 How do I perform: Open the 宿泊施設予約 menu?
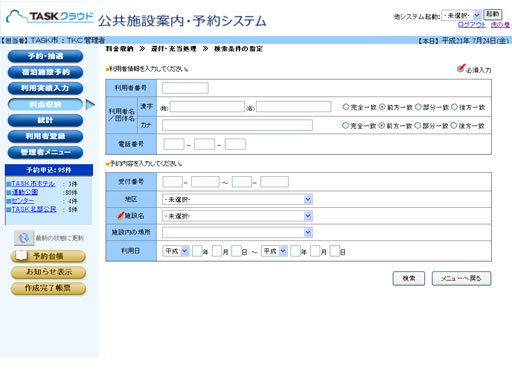click(x=45, y=72)
